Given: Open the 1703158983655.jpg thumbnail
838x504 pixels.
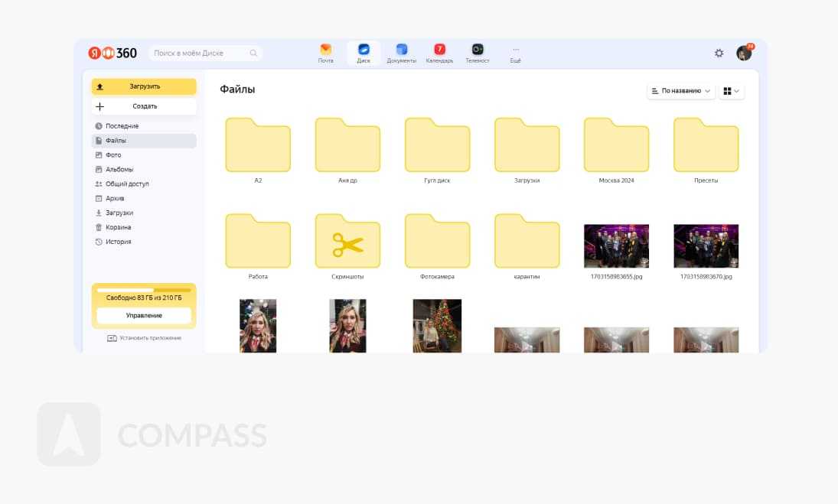Looking at the screenshot, I should [x=616, y=245].
